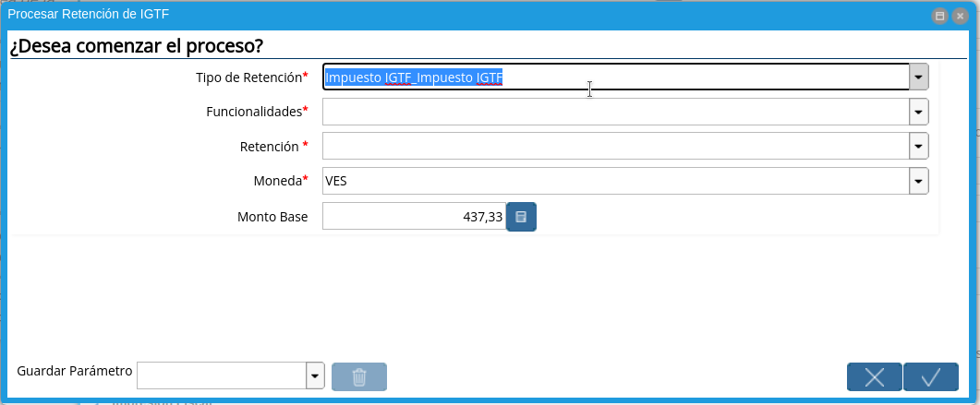Open Funcionalidades dropdown arrow
Viewport: 980px width, 405px height.
click(919, 112)
